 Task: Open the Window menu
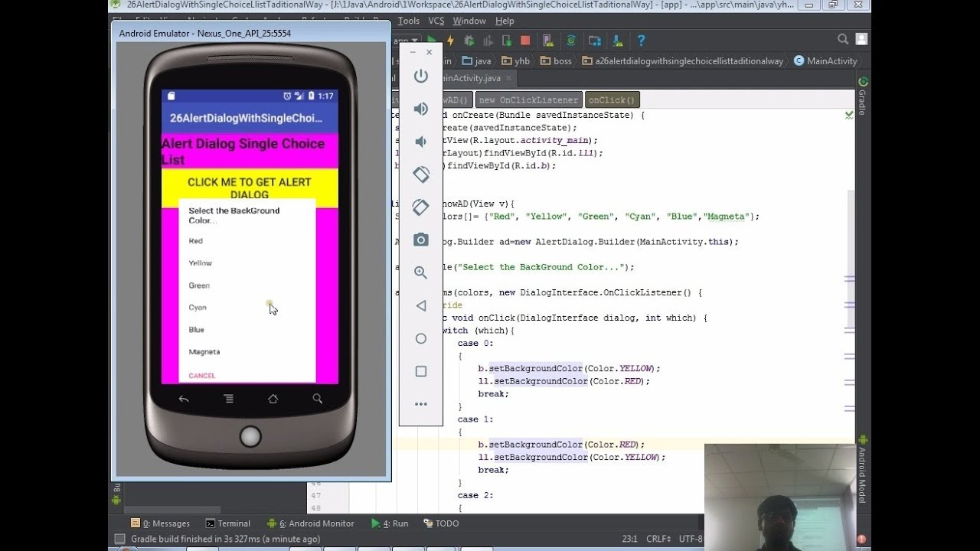point(469,21)
